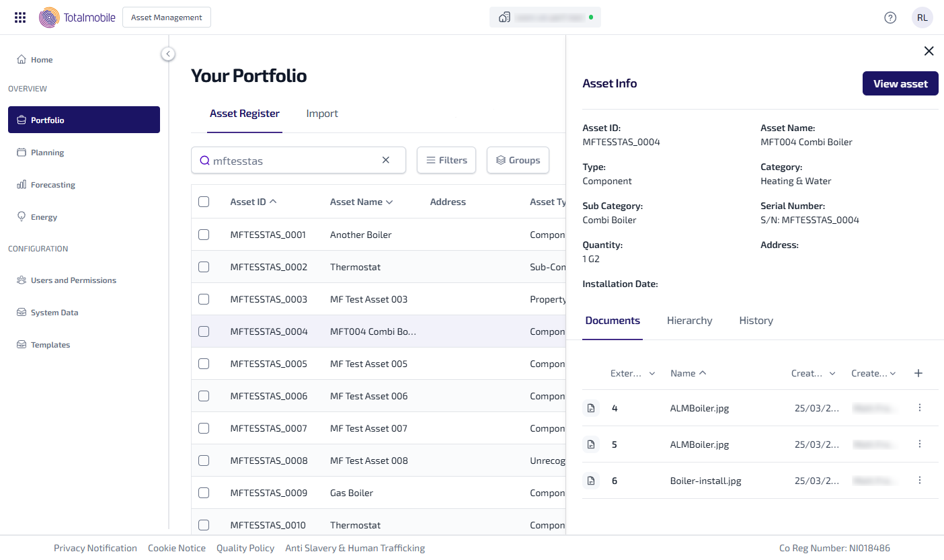Sort documents by the Exter... column
The width and height of the screenshot is (944, 560).
pos(633,373)
